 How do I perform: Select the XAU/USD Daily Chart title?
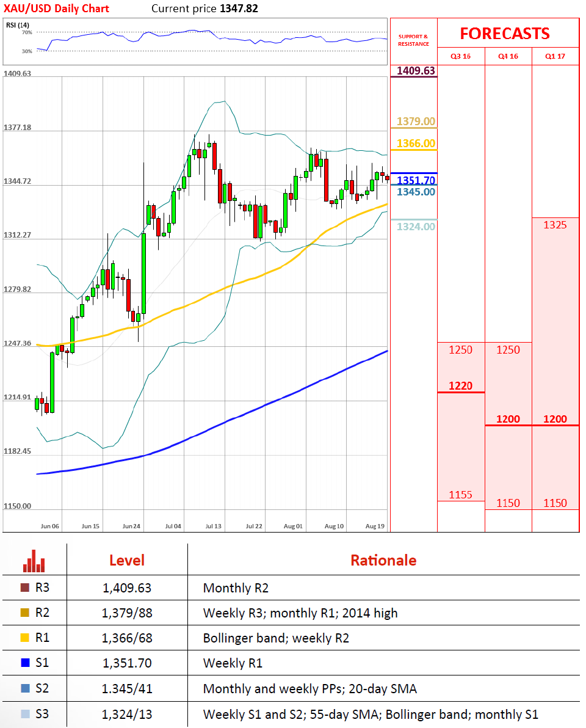point(56,9)
